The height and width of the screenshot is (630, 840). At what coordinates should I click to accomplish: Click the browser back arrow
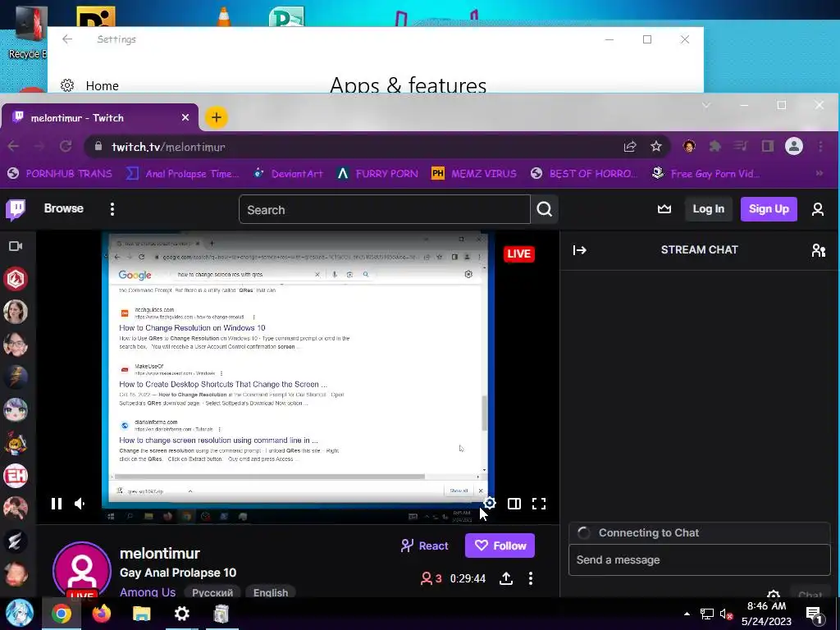(13, 146)
